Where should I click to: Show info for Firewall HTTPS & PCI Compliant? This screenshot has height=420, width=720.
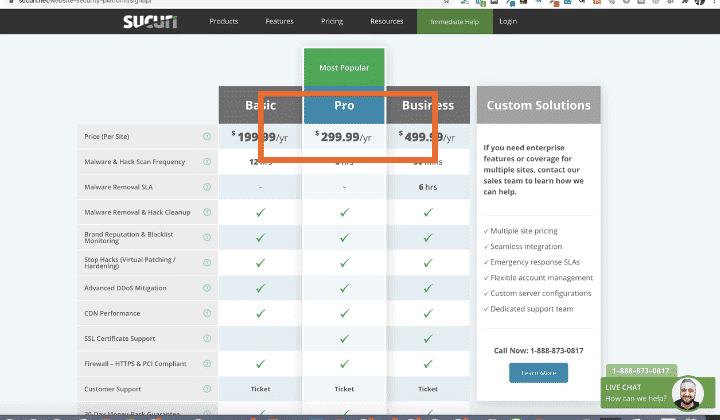[207, 364]
